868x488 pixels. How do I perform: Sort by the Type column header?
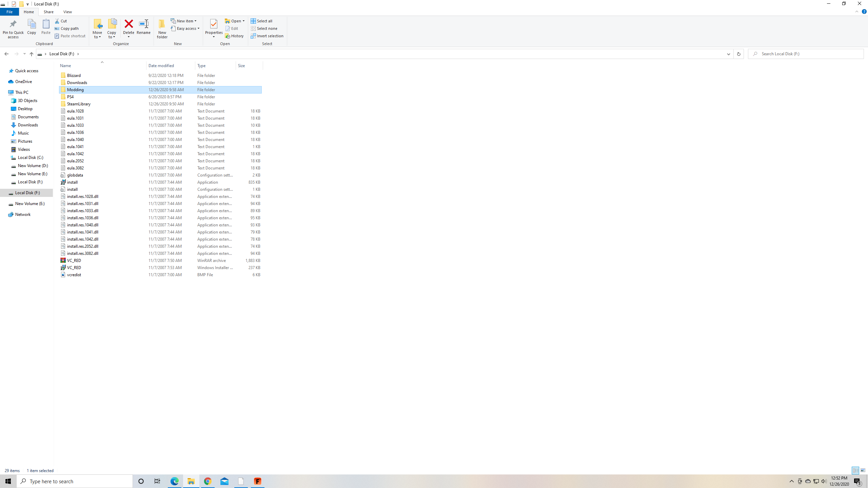coord(215,65)
